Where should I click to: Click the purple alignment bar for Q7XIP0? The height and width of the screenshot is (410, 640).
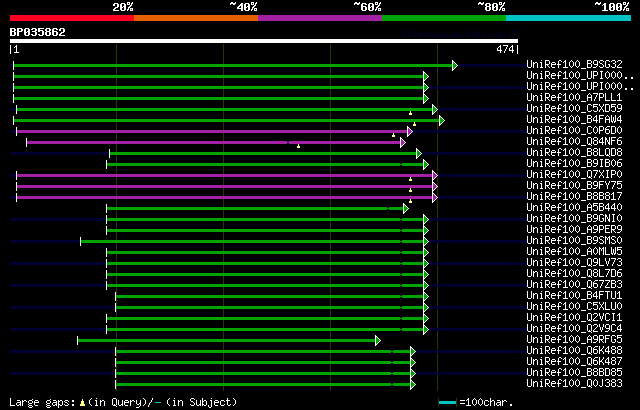pyautogui.click(x=224, y=175)
